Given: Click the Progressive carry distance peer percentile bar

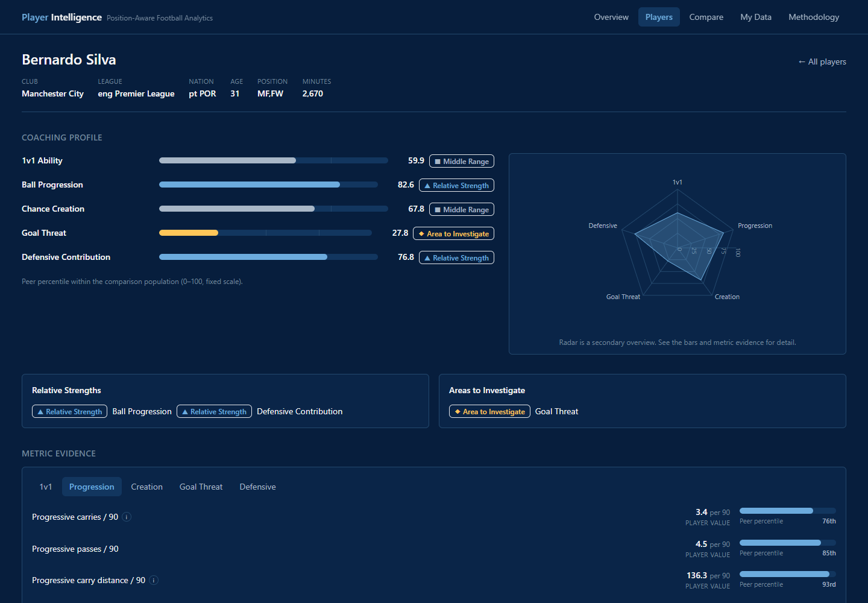Looking at the screenshot, I should 788,574.
